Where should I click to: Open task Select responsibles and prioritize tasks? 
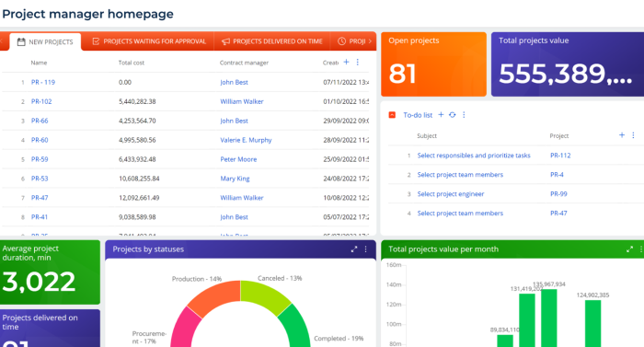474,156
